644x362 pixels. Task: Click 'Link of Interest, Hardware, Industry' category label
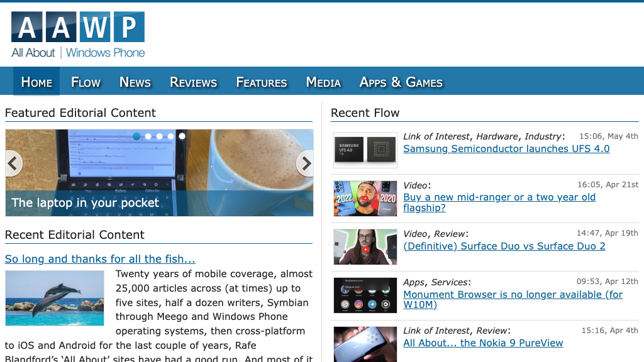484,136
